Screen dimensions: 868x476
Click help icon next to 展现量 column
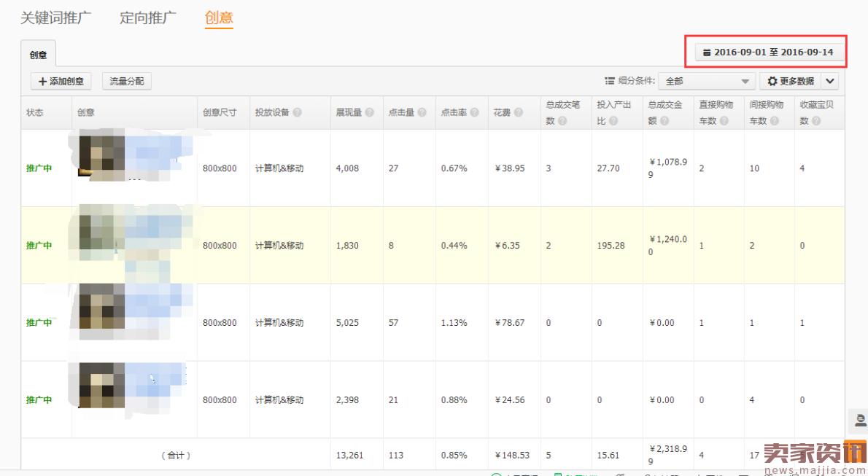coord(370,113)
